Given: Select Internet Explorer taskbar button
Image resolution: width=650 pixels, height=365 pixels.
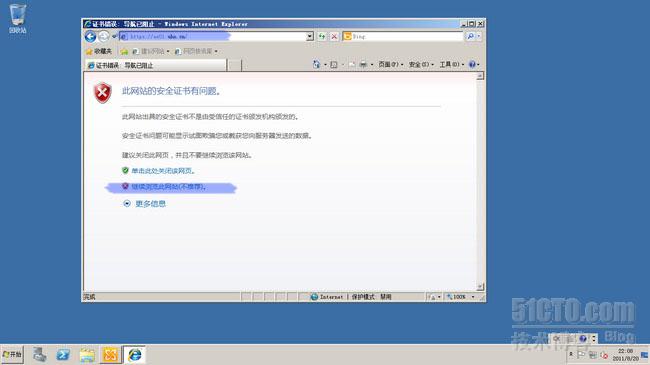Looking at the screenshot, I should [x=135, y=355].
